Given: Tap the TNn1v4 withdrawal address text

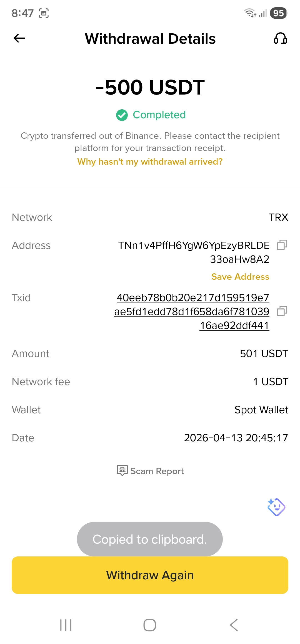Looking at the screenshot, I should (194, 252).
